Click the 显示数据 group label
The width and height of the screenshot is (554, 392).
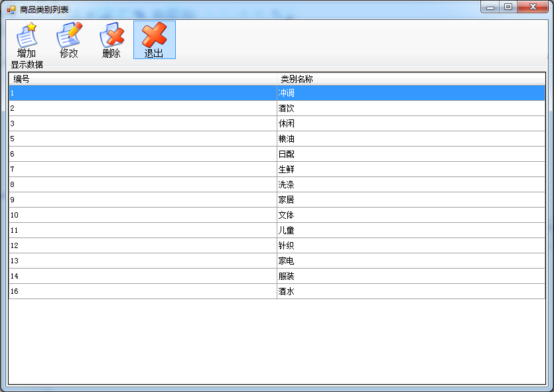(27, 64)
